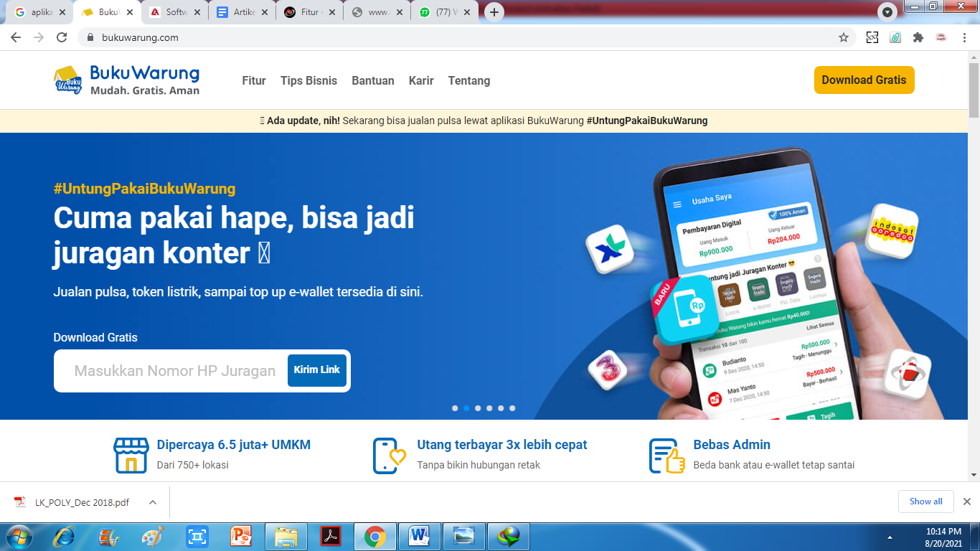Switch to Microsoft Word on the taskbar

419,537
